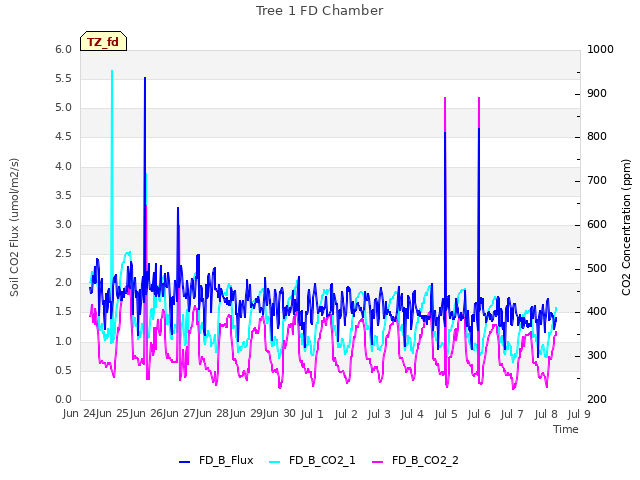Click the Soil CO2 Flux axis title
This screenshot has height=480, width=640.
(x=14, y=227)
